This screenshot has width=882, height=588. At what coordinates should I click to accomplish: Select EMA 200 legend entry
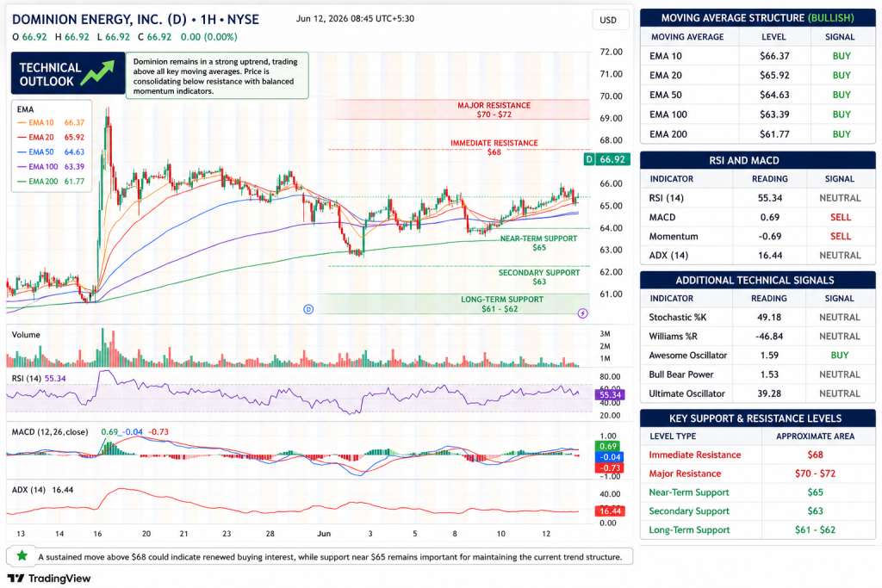coord(51,182)
